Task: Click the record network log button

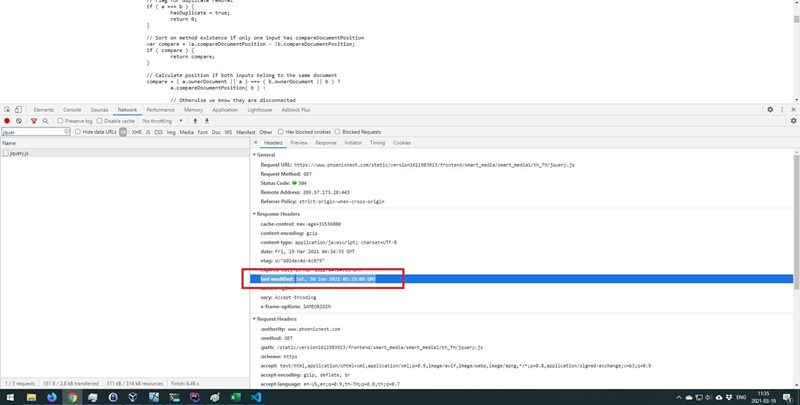Action: 7,121
